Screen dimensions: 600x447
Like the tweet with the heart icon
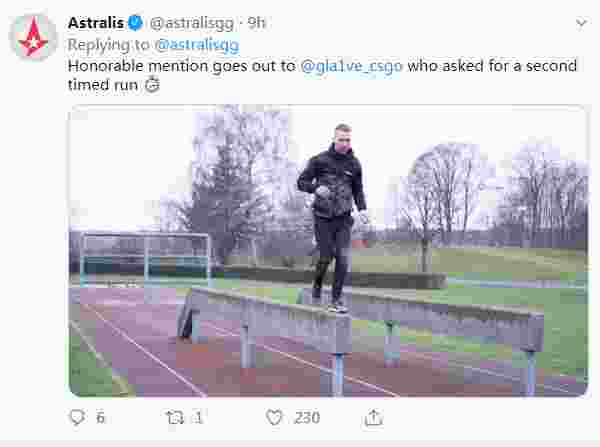tap(274, 417)
